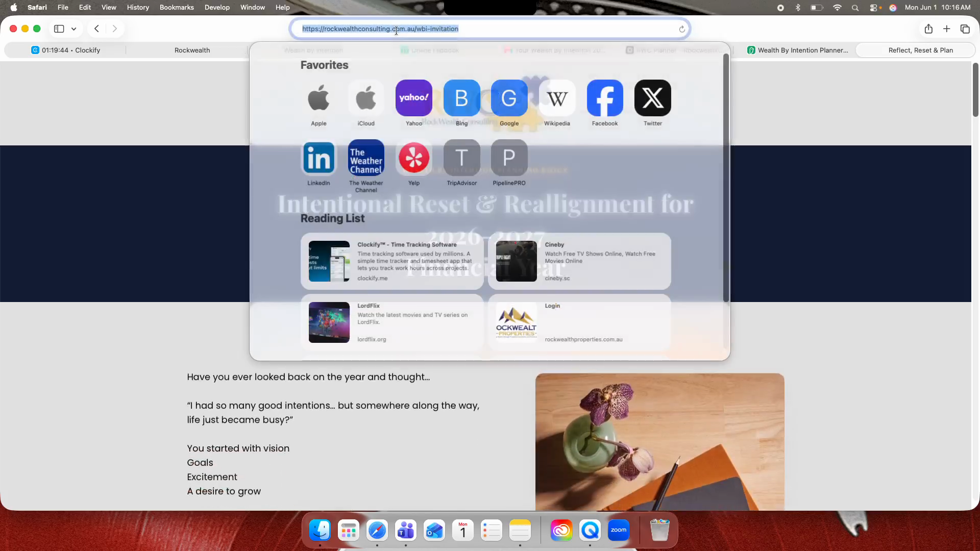Open Calendar from the Dock
This screenshot has height=551, width=980.
point(463,531)
